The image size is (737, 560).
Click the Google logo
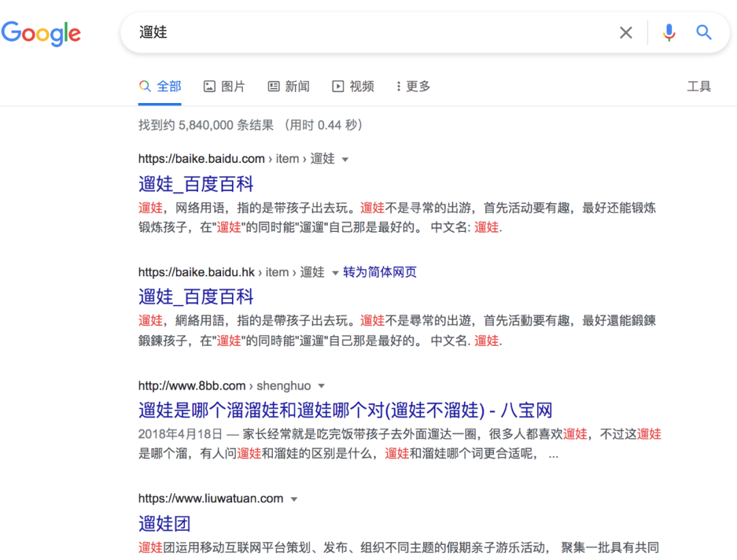click(41, 33)
